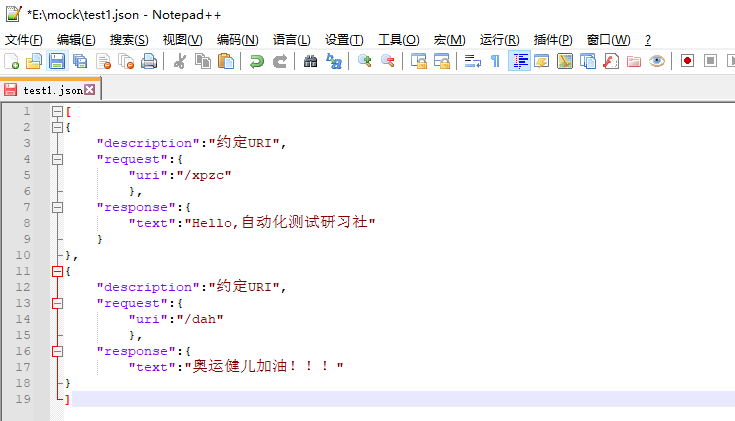Synchronize vertical scrolling icon
The height and width of the screenshot is (421, 735).
[x=419, y=61]
